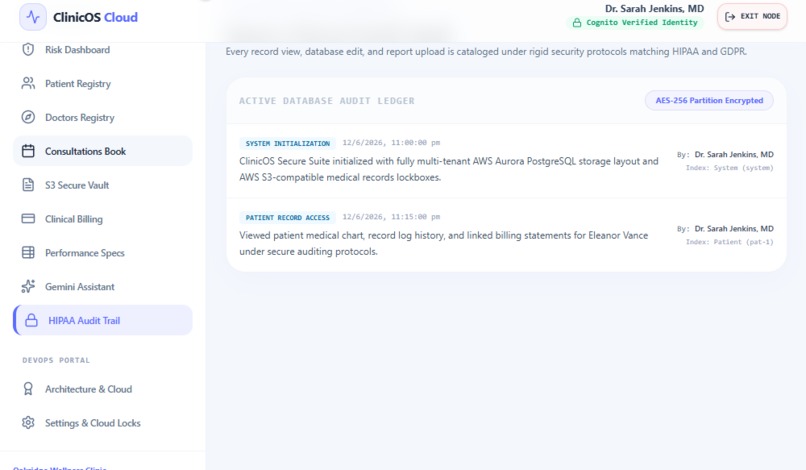Click the Settings & Cloud Locks gear icon
This screenshot has width=806, height=470.
coord(28,423)
